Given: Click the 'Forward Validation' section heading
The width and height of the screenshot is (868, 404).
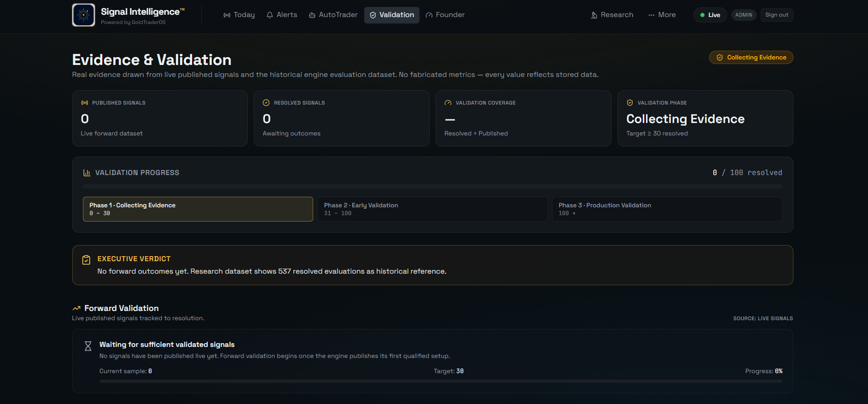Looking at the screenshot, I should (x=122, y=308).
